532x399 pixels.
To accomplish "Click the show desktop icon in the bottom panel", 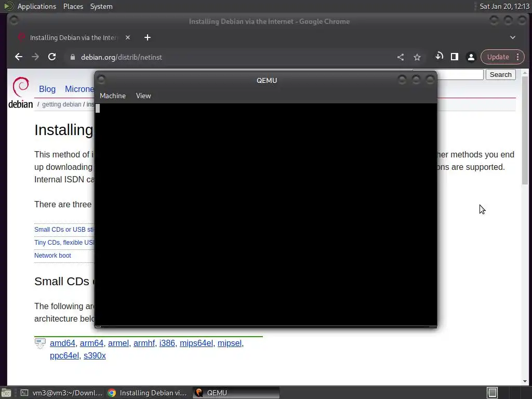I will [x=6, y=393].
